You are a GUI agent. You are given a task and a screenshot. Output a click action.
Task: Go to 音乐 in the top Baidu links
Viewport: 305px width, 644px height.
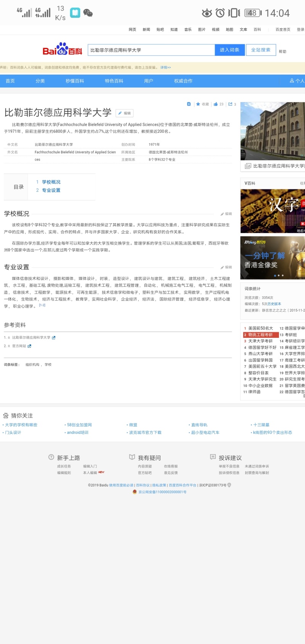[188, 29]
